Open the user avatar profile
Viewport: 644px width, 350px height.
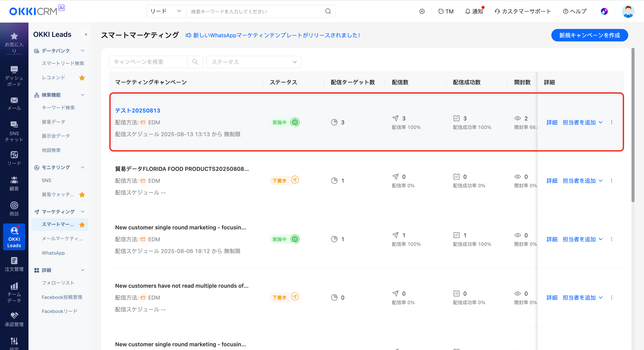pos(628,11)
